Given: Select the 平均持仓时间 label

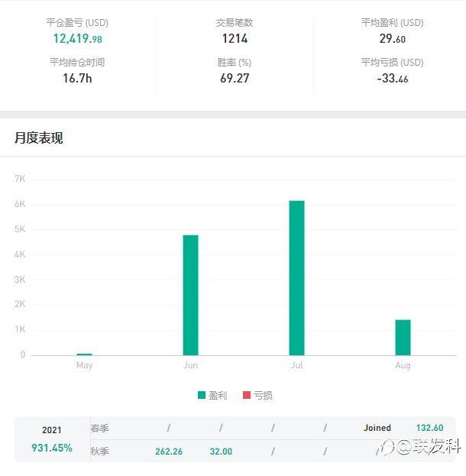Looking at the screenshot, I should point(77,62).
